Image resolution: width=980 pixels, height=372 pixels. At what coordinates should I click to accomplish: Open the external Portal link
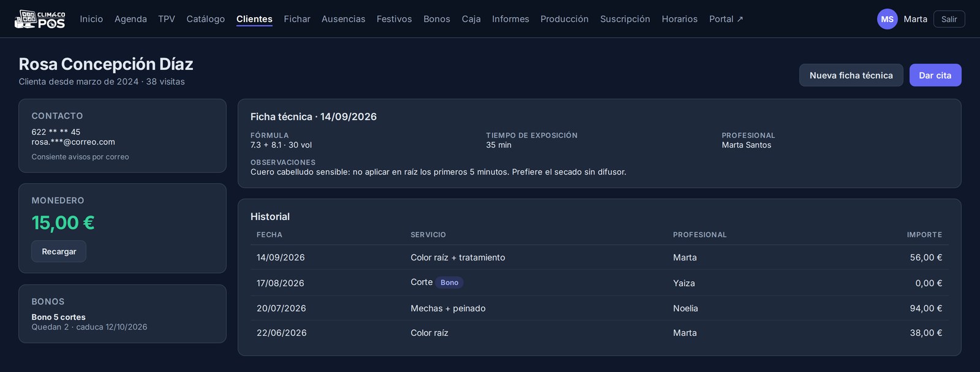[x=726, y=19]
